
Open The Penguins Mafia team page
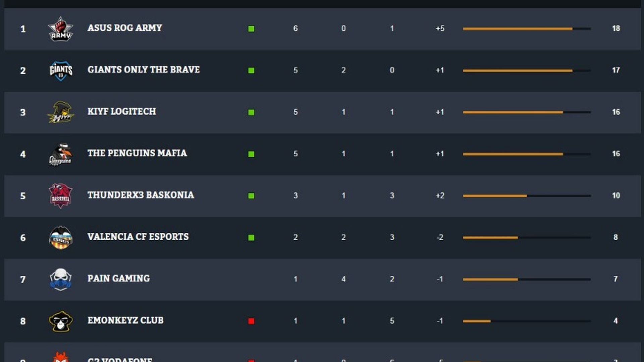pyautogui.click(x=138, y=153)
